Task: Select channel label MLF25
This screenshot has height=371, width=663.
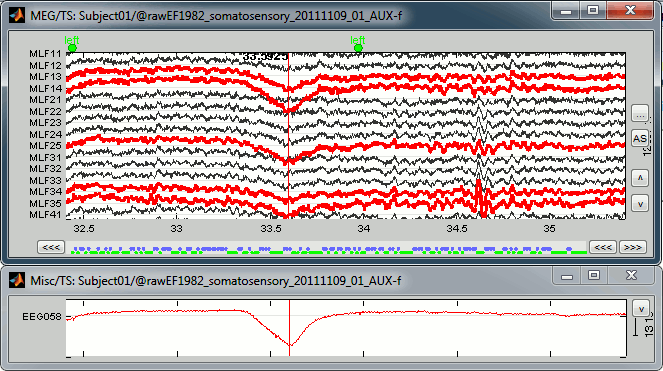Action: 45,146
